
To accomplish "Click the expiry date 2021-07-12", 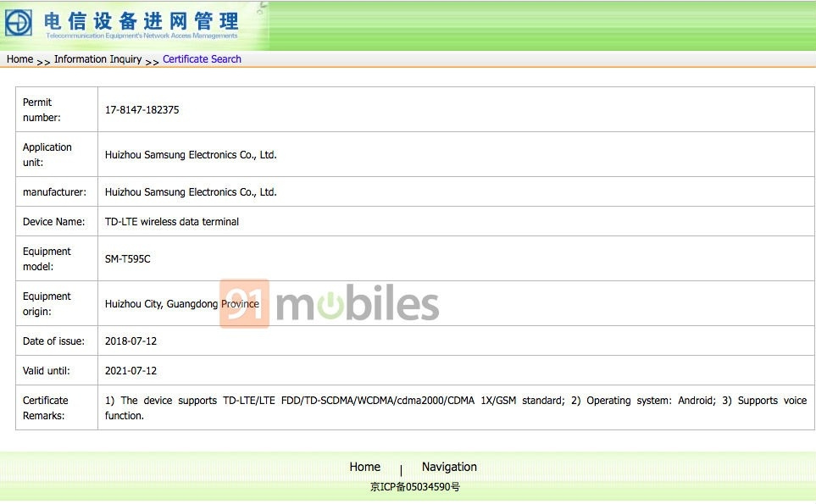I will pos(130,371).
